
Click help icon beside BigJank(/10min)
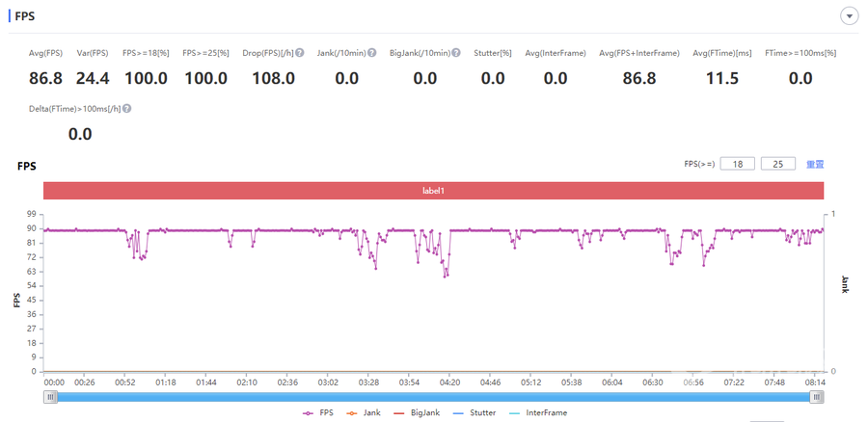coord(455,53)
